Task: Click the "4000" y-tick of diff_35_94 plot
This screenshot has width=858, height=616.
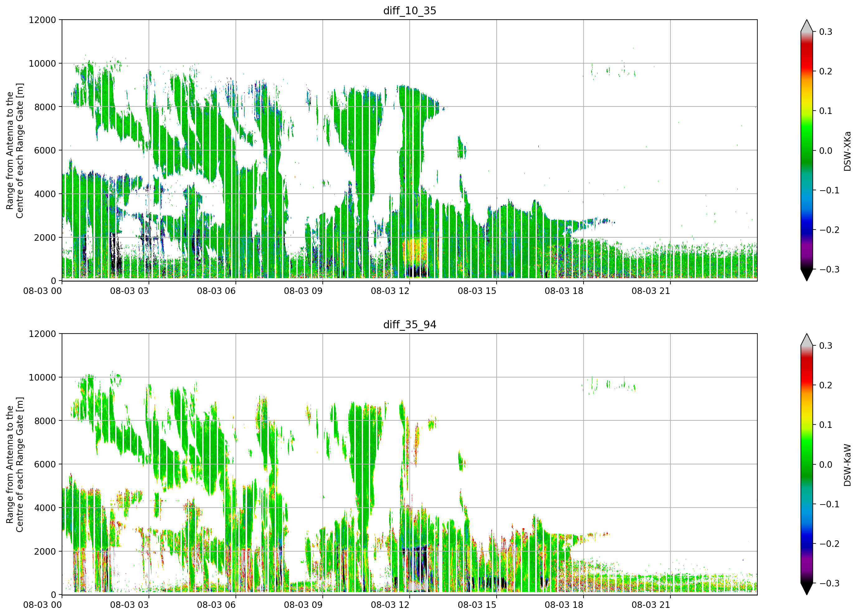Action: tap(45, 508)
